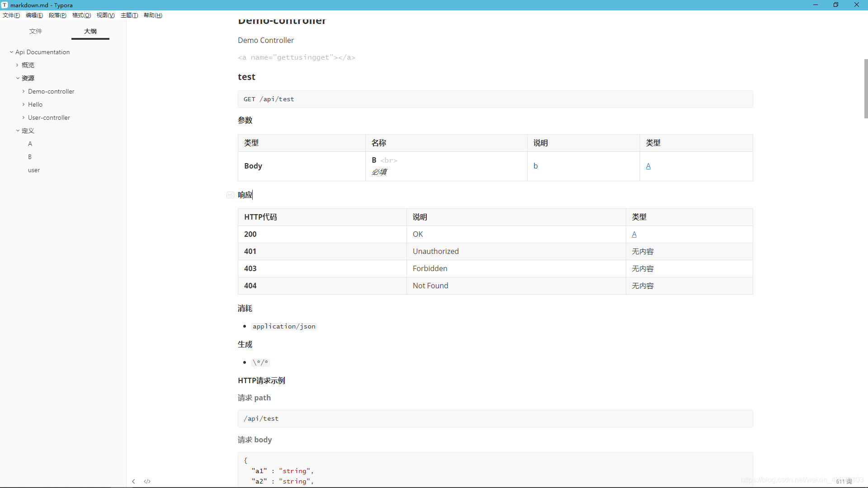Click the application/json inline code
This screenshot has width=868, height=488.
pos(284,326)
